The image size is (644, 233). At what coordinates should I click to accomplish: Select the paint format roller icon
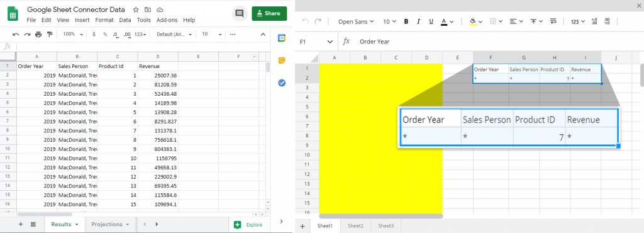(50, 35)
